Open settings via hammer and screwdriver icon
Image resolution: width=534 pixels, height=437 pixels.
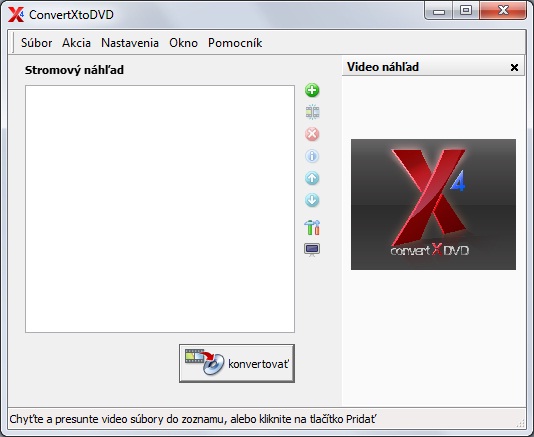tap(312, 228)
